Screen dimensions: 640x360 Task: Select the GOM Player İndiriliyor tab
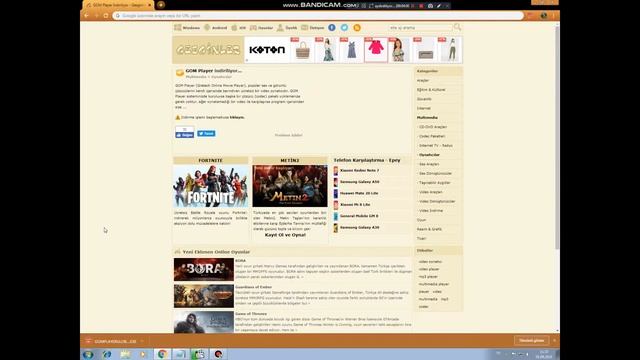[x=118, y=5]
